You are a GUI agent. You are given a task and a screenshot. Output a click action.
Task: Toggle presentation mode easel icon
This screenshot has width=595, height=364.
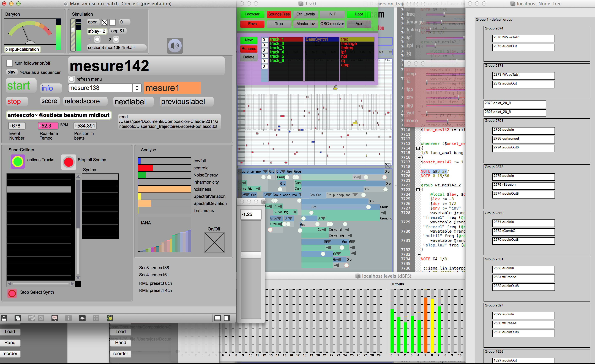[x=55, y=318]
